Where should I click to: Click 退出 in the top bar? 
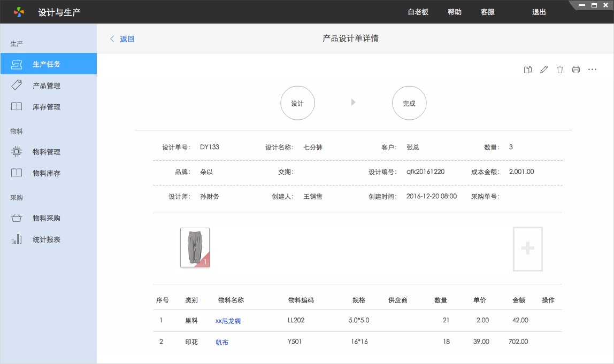pos(539,12)
